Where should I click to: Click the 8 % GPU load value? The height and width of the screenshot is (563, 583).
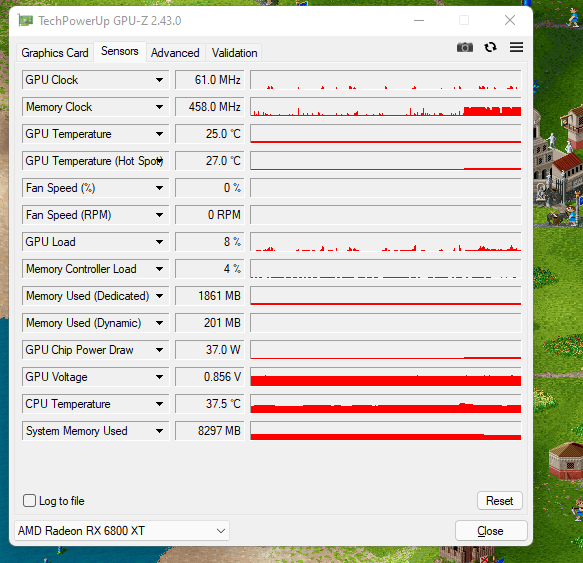pyautogui.click(x=210, y=242)
